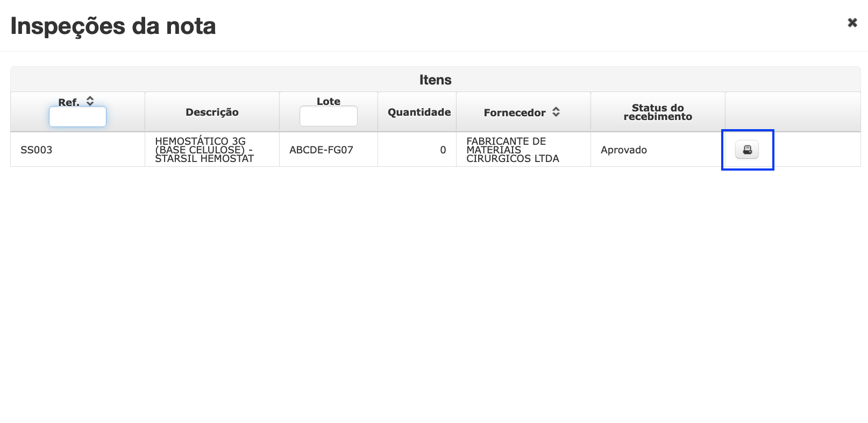Select the HEMOSTÁTICO 3G description cell
The height and width of the screenshot is (423, 868).
coord(212,150)
